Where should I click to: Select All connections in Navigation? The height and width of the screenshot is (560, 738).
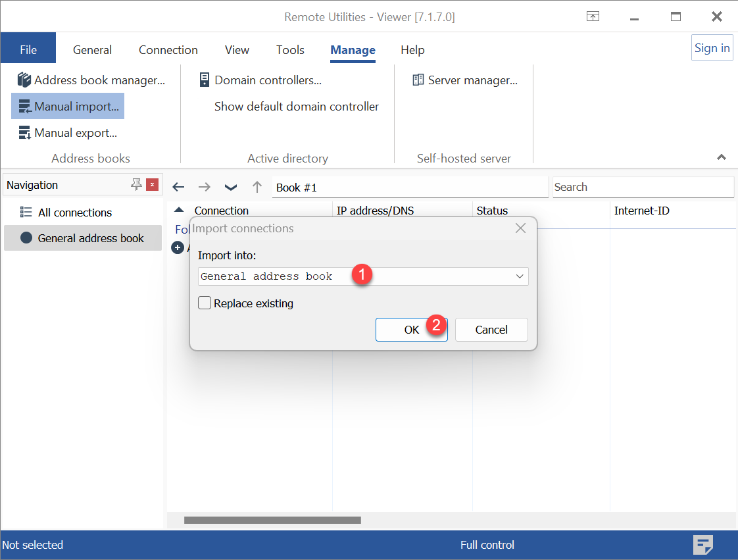[x=75, y=213]
